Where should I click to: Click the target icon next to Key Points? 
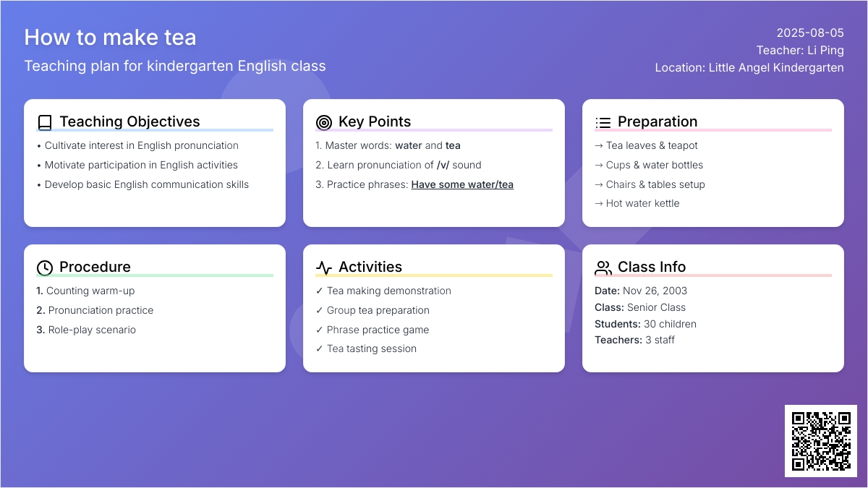click(x=324, y=122)
